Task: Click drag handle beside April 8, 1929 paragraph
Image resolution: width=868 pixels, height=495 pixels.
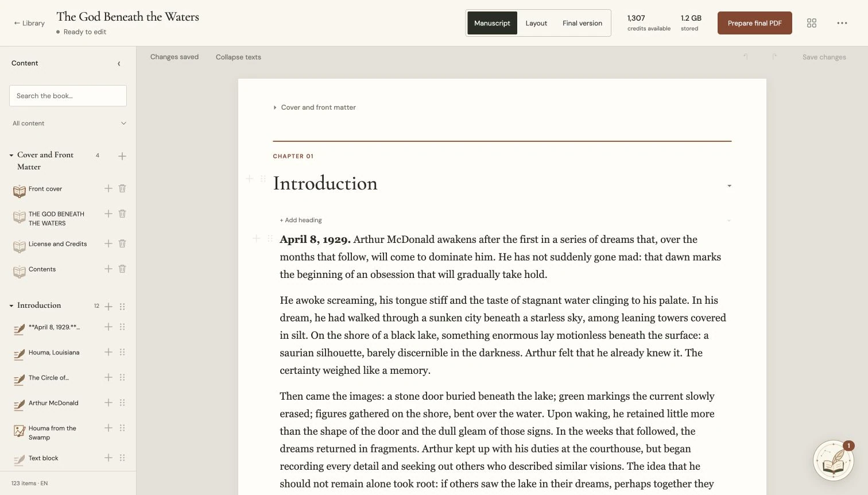Action: [270, 238]
